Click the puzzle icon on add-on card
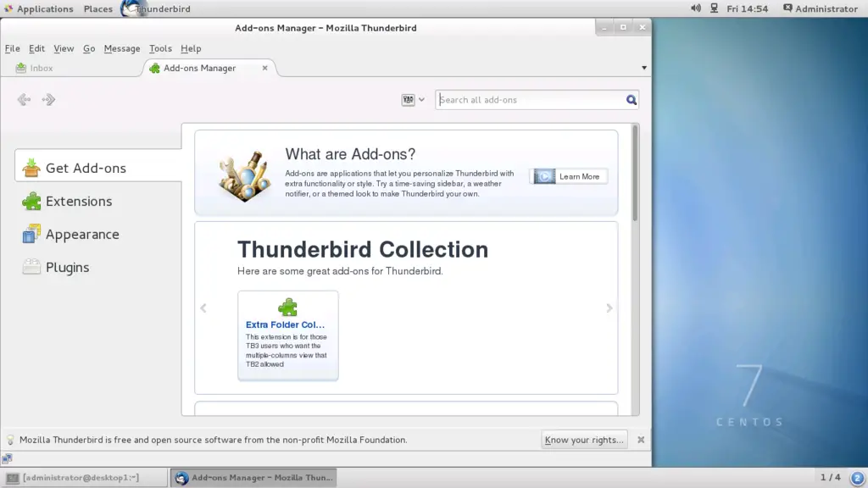Image resolution: width=868 pixels, height=488 pixels. coord(288,307)
